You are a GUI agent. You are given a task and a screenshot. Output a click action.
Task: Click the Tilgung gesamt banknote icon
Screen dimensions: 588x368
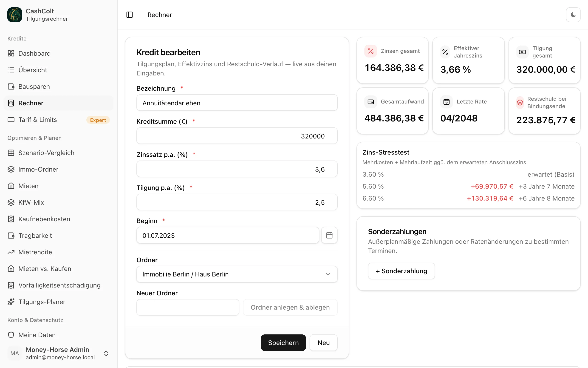pyautogui.click(x=522, y=52)
